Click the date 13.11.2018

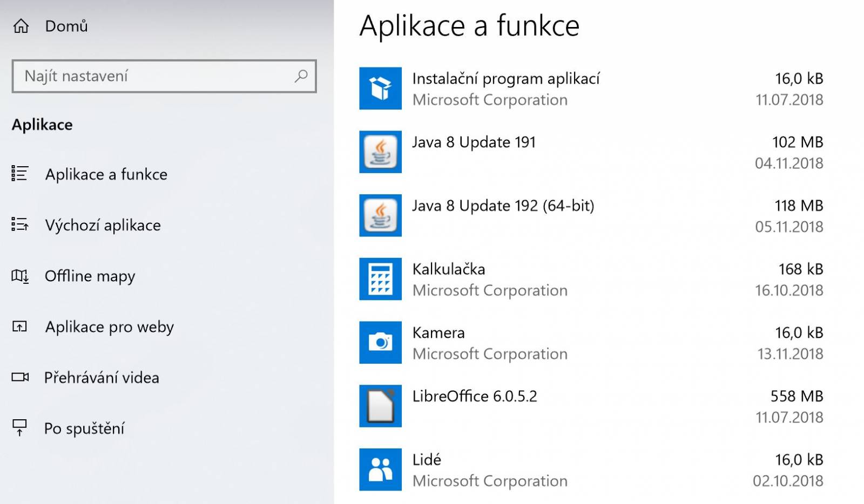[790, 354]
